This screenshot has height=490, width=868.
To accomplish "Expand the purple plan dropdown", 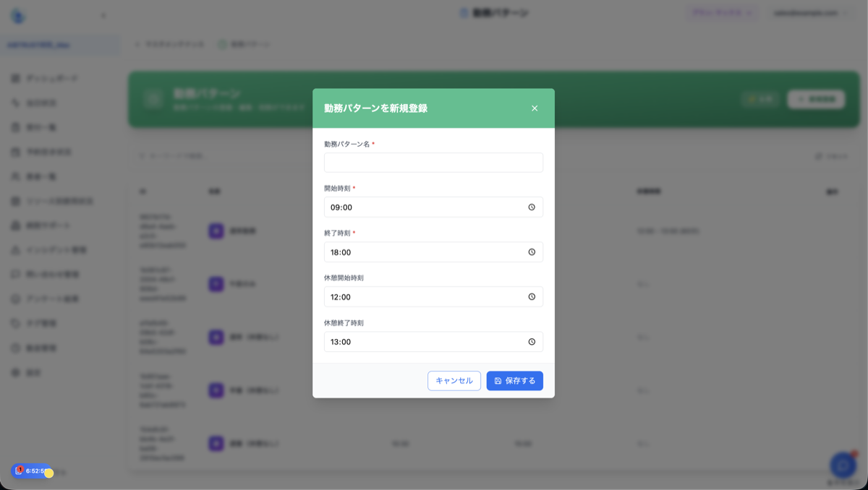I will click(x=722, y=13).
